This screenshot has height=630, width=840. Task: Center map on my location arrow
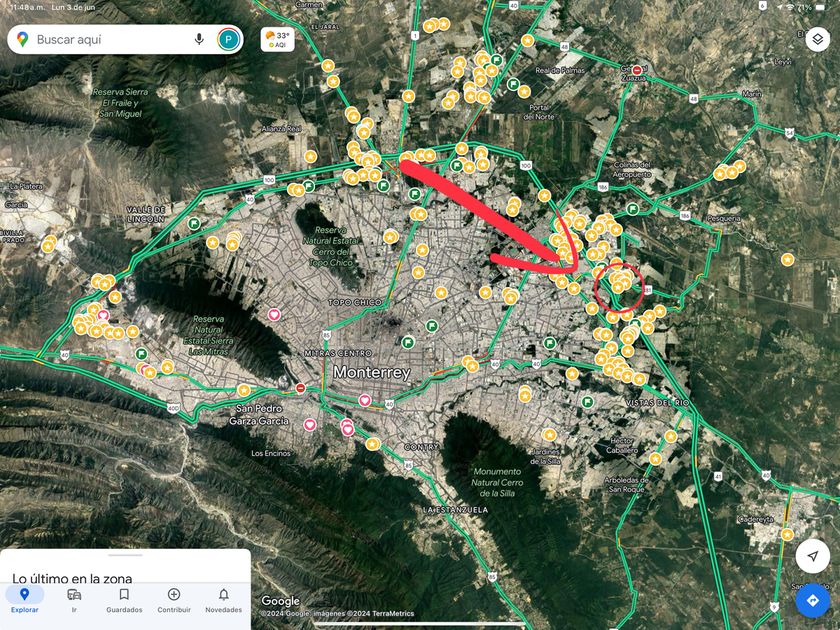click(812, 556)
